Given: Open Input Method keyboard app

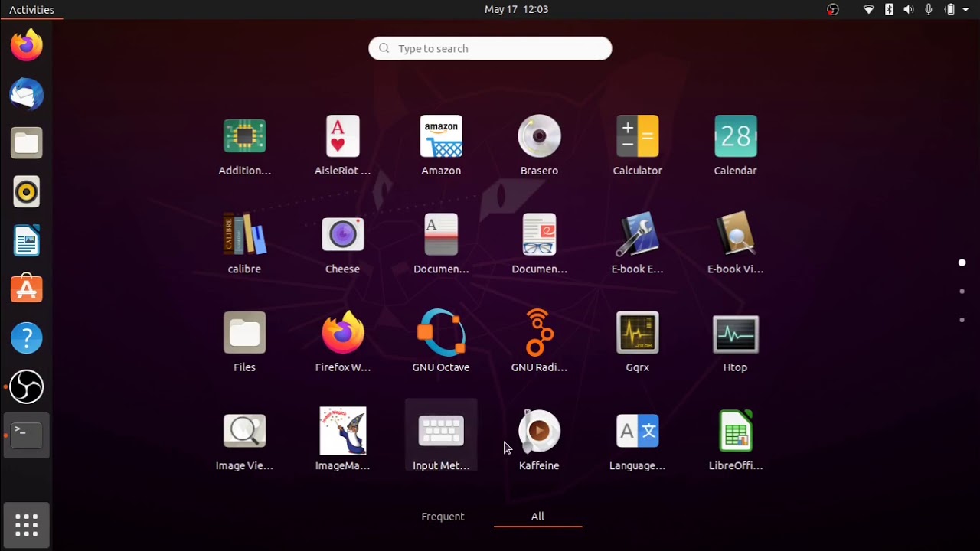Looking at the screenshot, I should [x=441, y=431].
